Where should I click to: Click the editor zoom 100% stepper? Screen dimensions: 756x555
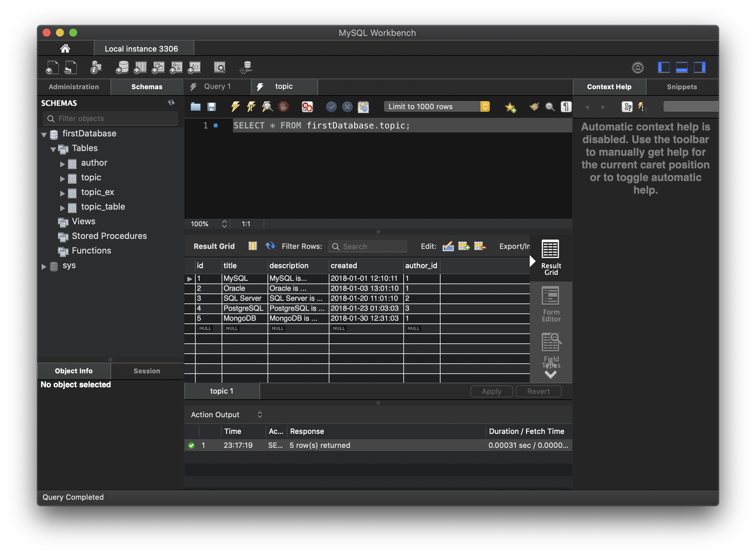(x=225, y=224)
